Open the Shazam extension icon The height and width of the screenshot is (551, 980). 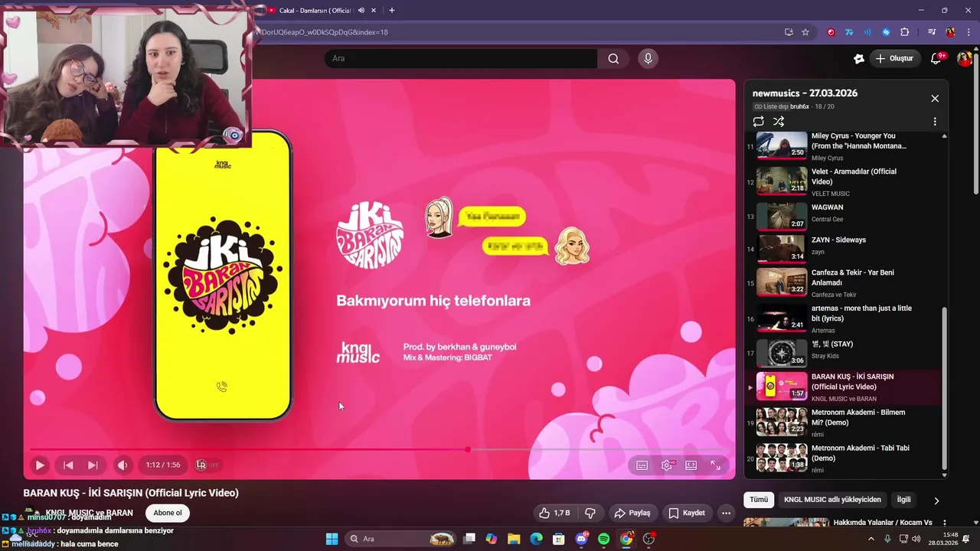click(886, 32)
